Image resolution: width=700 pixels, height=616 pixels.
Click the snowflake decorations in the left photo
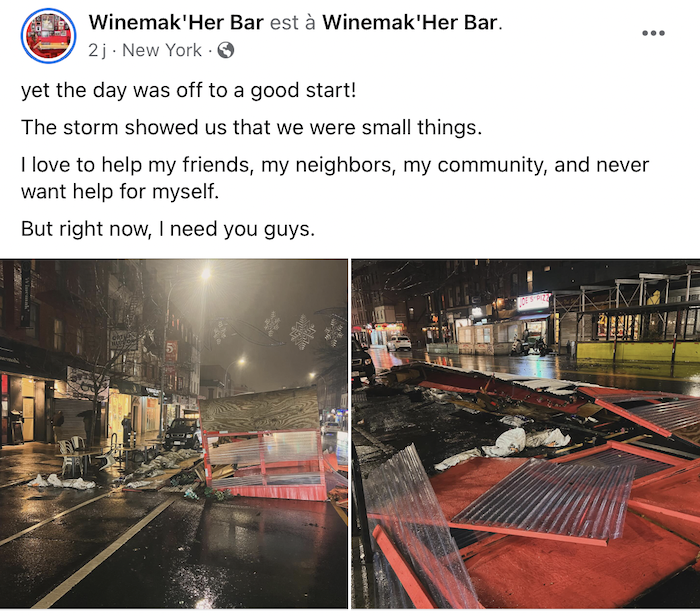279,331
